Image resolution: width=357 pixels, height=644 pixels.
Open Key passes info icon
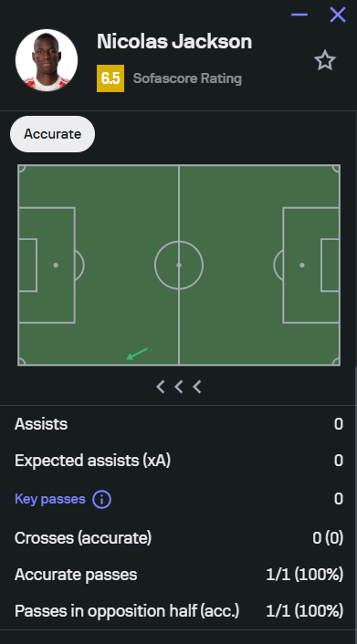pos(101,499)
